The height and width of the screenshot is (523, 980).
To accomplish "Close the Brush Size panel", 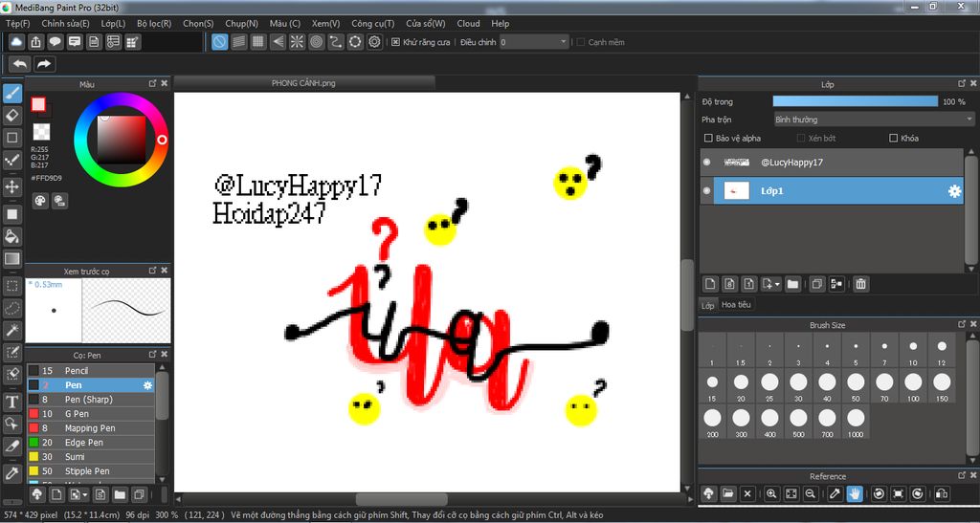I will click(x=972, y=324).
